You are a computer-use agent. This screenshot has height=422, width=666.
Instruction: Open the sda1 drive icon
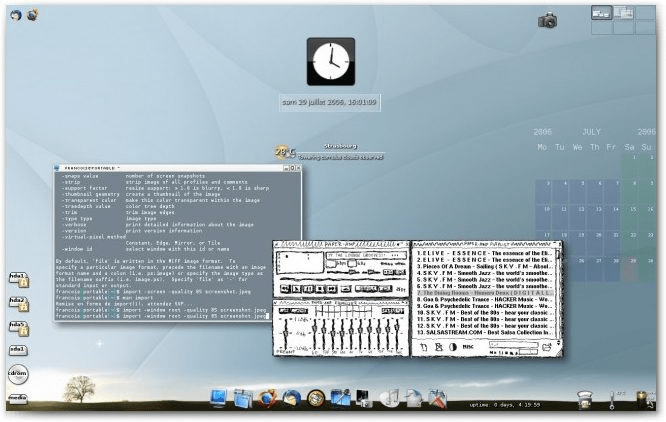point(17,349)
